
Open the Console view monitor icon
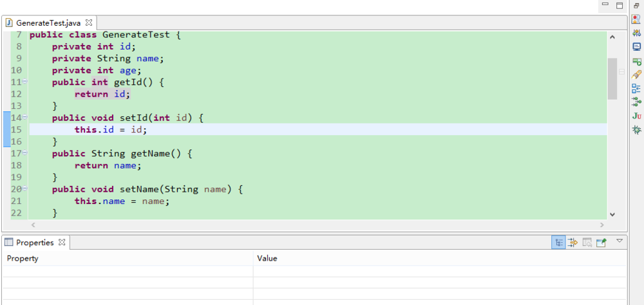(x=636, y=47)
